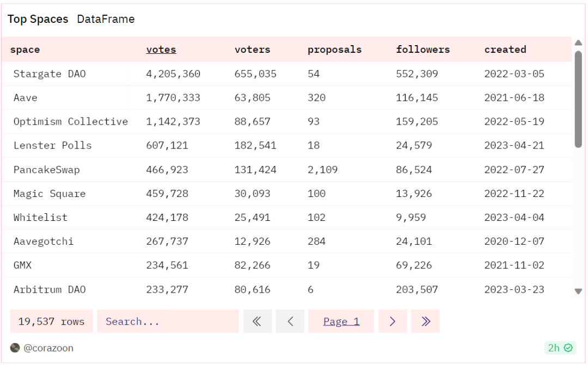Click proposals value 102
Screen dimensions: 588x365
(316, 218)
